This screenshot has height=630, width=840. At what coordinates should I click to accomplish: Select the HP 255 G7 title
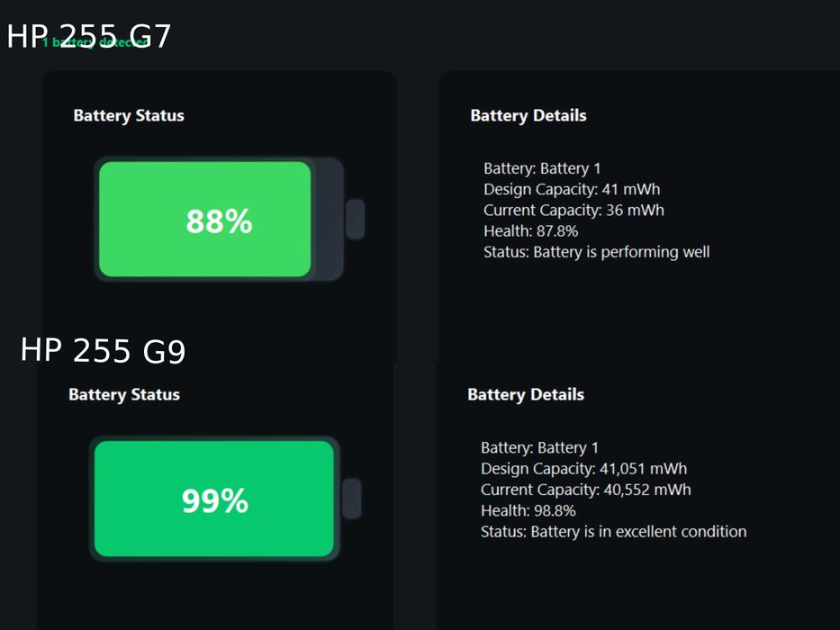click(x=88, y=37)
